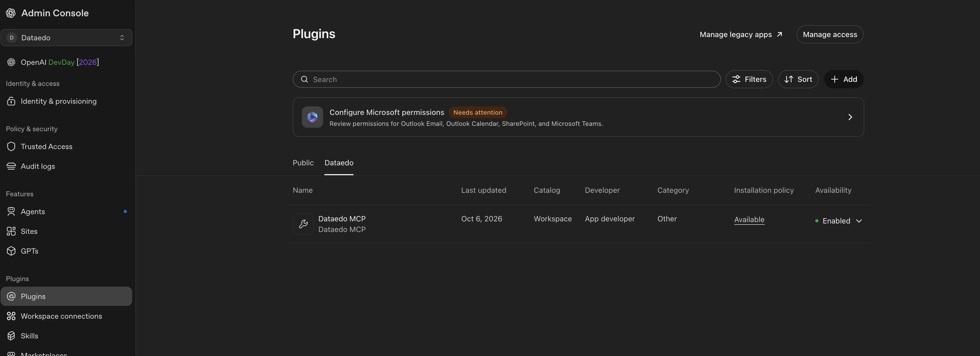Click the Microsoft Copilot icon in the permissions banner
The image size is (980, 356).
coord(312,117)
